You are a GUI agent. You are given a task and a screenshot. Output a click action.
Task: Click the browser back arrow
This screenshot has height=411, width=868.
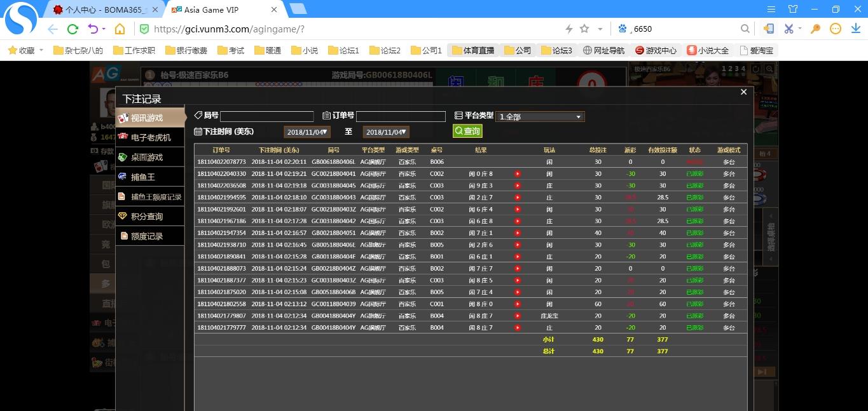(53, 29)
